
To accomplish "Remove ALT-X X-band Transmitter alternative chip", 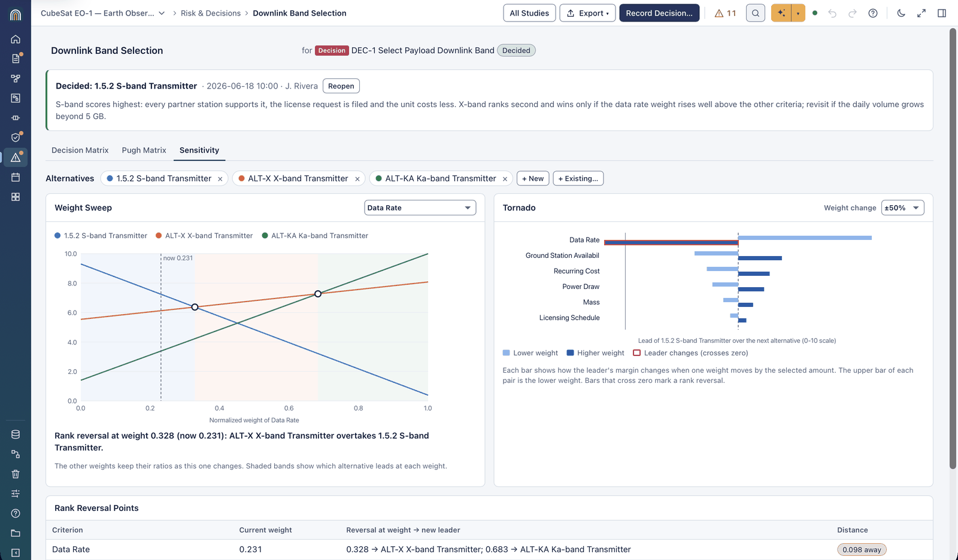I will [x=357, y=179].
